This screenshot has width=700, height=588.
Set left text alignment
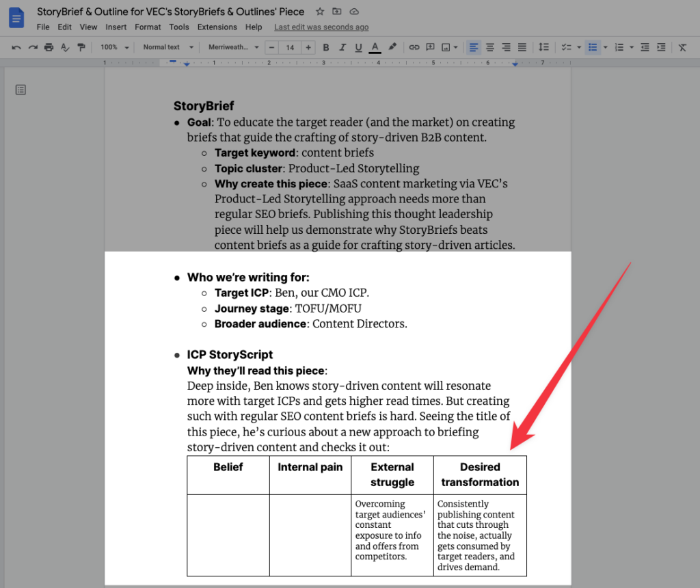click(474, 47)
